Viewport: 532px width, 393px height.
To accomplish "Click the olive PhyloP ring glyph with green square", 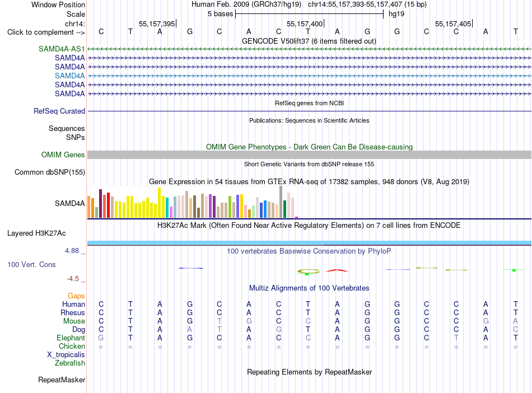I will pyautogui.click(x=308, y=272).
